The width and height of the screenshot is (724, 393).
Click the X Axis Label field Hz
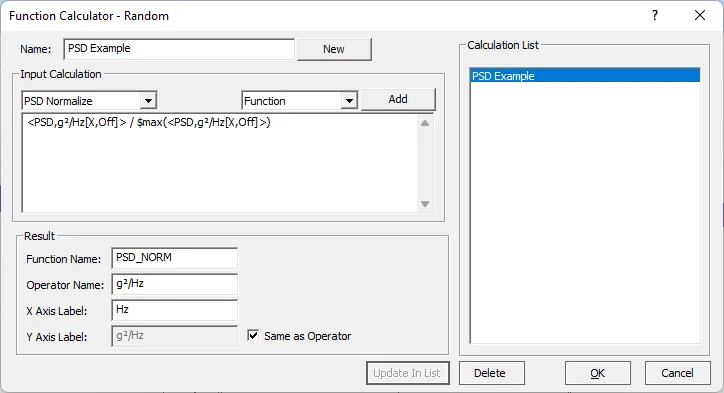pyautogui.click(x=175, y=310)
